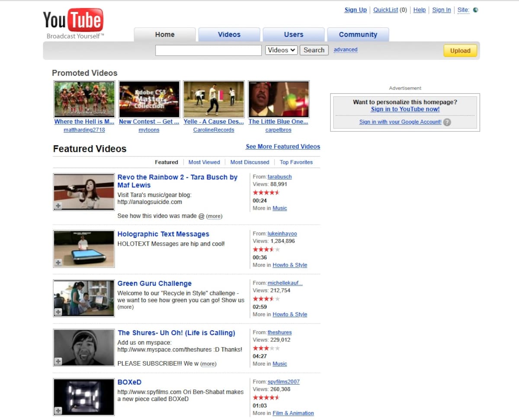The image size is (519, 420).
Task: Visit the matthardING2718 uploader link
Action: [84, 130]
